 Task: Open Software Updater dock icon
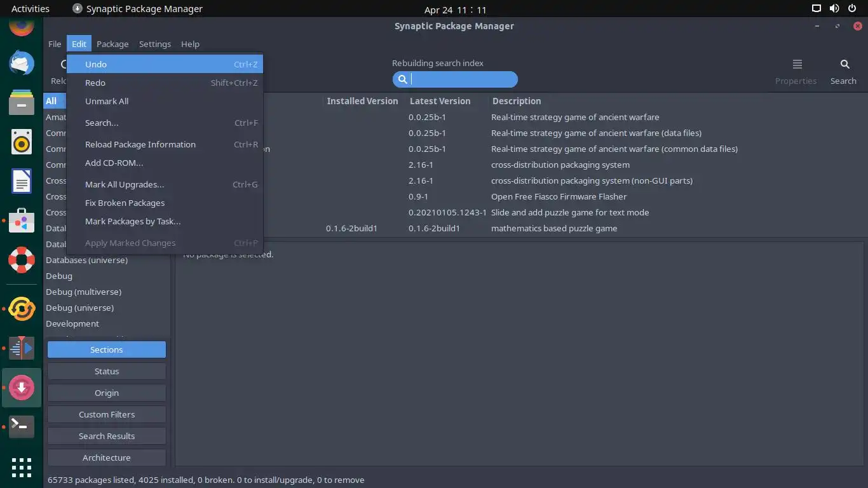[x=22, y=309]
